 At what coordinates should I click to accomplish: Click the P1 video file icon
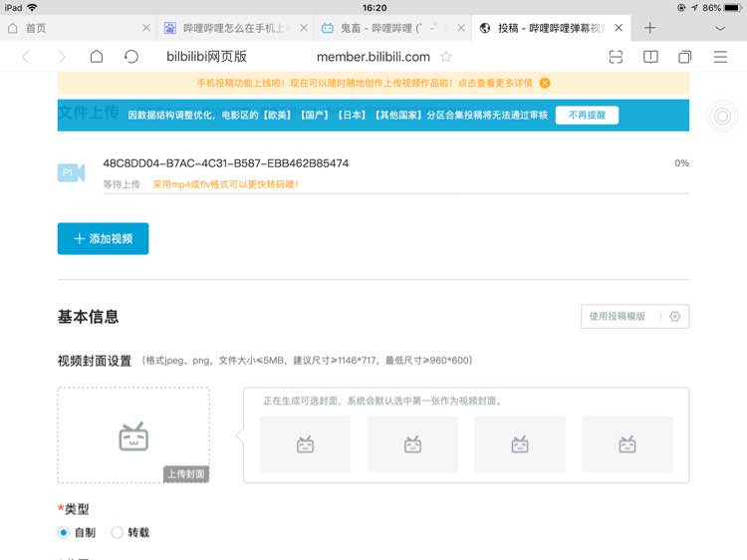[72, 172]
